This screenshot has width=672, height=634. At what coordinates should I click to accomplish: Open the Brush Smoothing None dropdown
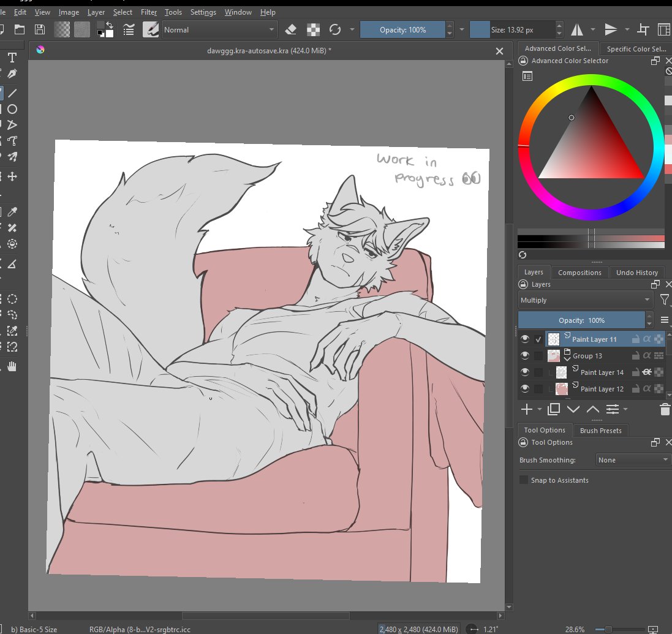(x=633, y=460)
